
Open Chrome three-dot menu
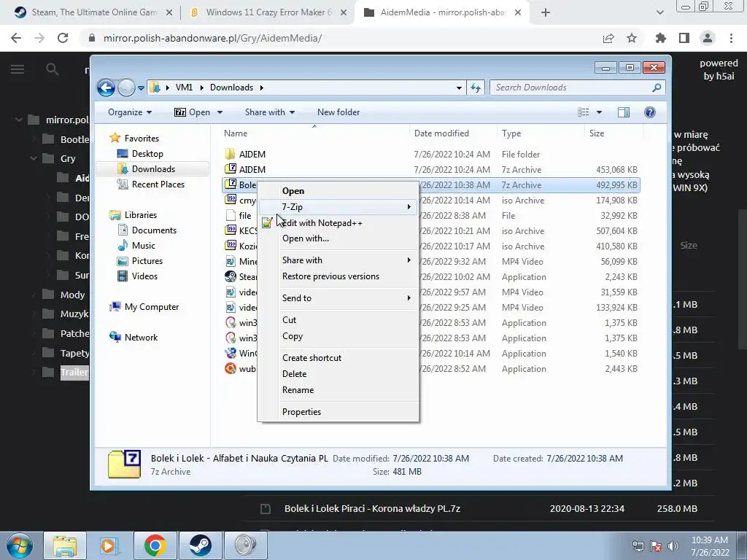coord(731,38)
